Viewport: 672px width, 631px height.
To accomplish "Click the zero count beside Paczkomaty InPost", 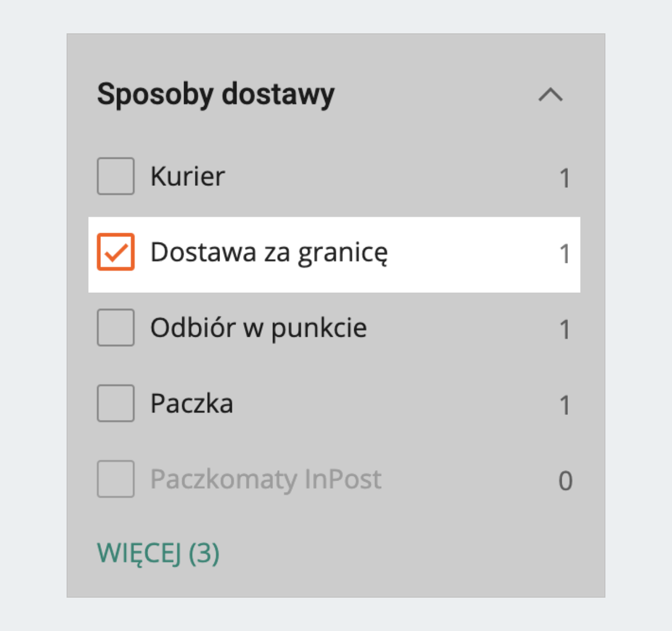I will 565,481.
